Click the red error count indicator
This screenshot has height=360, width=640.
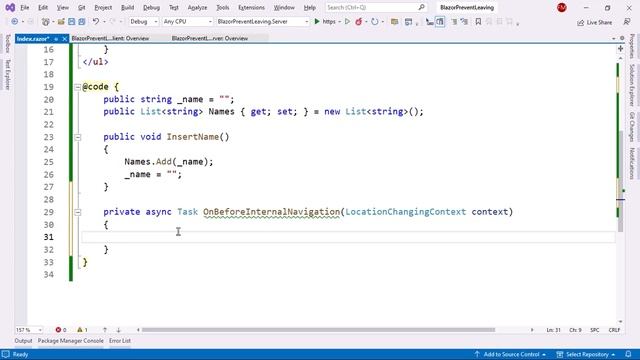pyautogui.click(x=61, y=330)
